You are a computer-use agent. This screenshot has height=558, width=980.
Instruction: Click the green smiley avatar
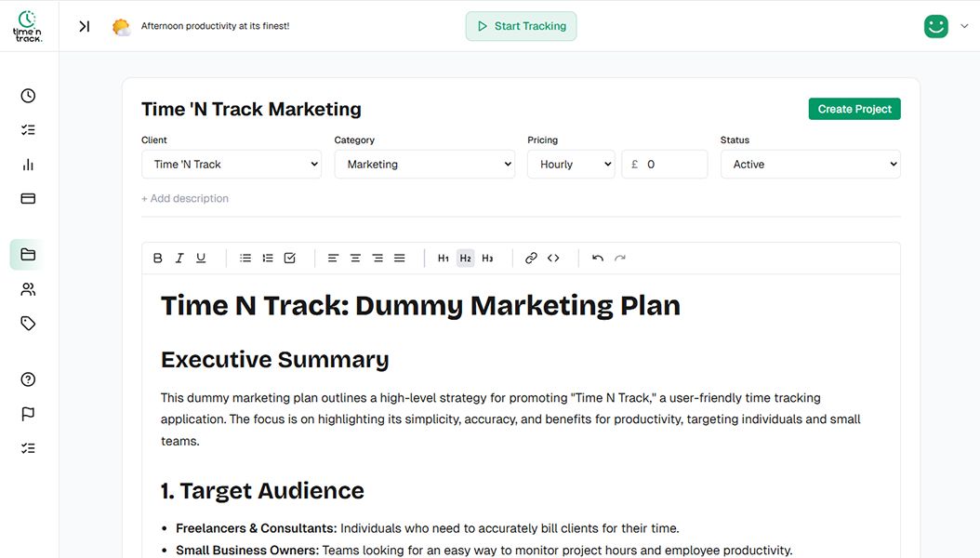[x=935, y=26]
